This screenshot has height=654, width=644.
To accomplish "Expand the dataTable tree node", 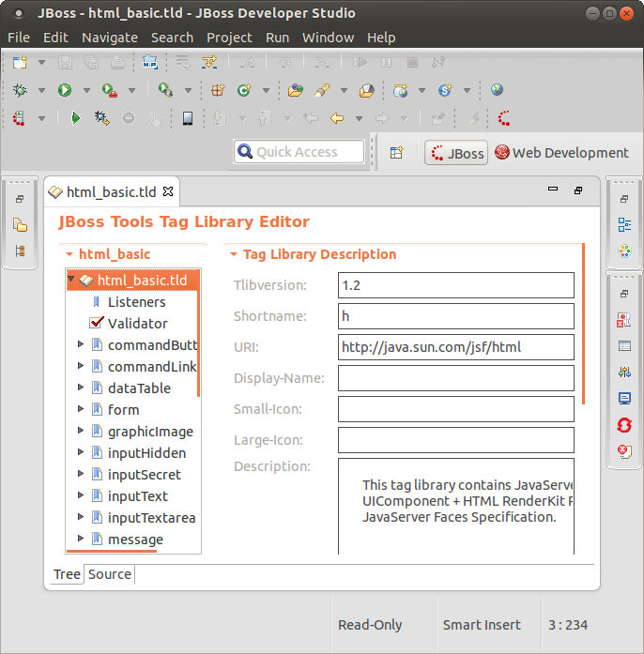I will 81,388.
